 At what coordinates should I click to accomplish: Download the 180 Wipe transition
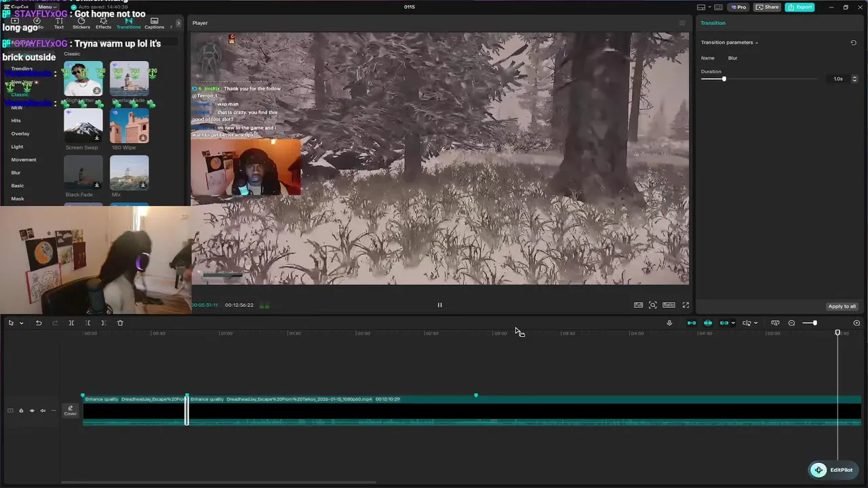[x=143, y=138]
